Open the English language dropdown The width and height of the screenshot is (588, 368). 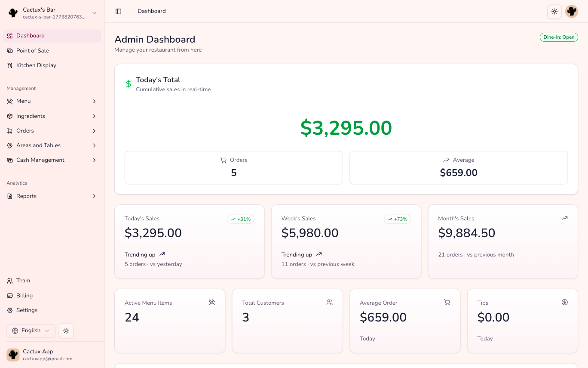point(31,331)
